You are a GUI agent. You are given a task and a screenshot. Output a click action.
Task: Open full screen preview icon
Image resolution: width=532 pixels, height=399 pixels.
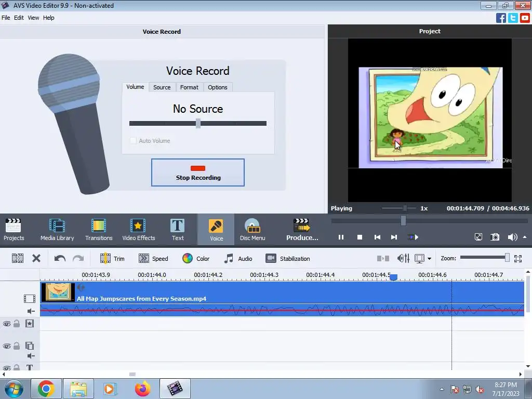[478, 237]
